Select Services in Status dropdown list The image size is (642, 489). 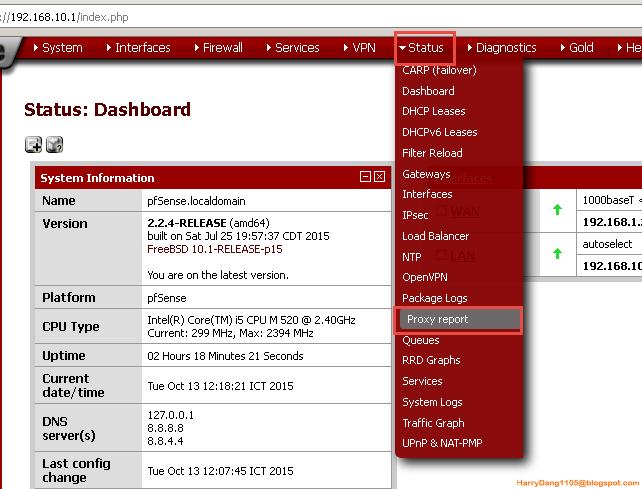pos(422,381)
